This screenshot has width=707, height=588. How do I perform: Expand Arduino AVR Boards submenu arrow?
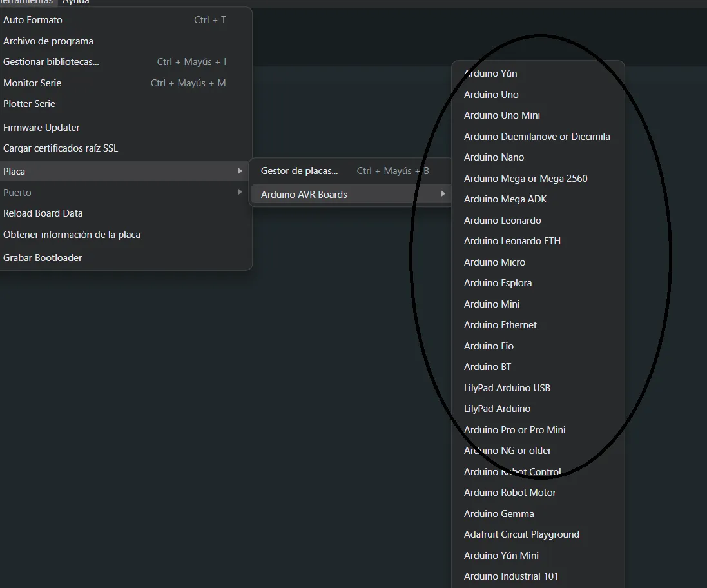pos(443,194)
